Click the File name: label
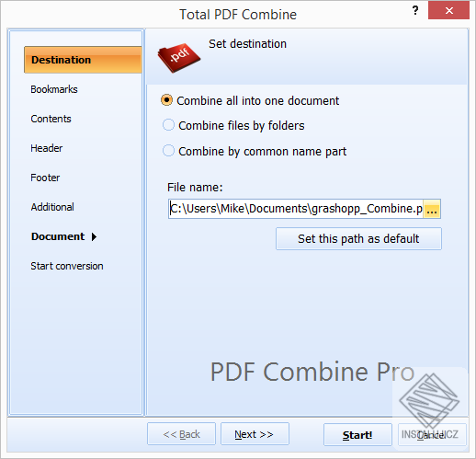The width and height of the screenshot is (476, 459). click(x=195, y=188)
